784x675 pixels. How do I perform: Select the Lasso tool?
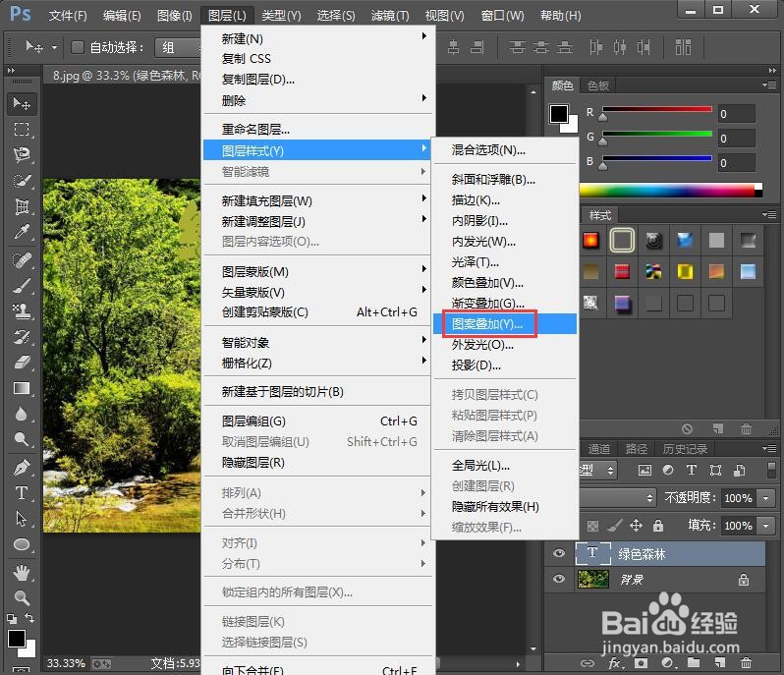(x=22, y=155)
